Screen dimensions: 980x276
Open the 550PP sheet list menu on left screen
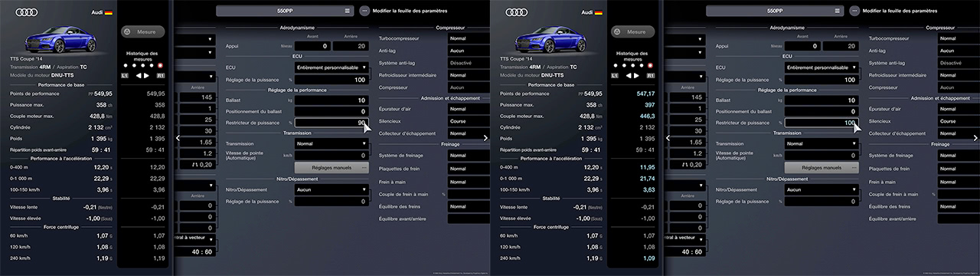(347, 11)
